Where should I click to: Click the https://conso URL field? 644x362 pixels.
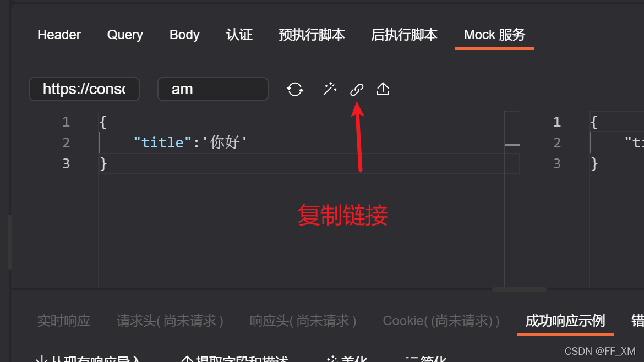click(84, 89)
